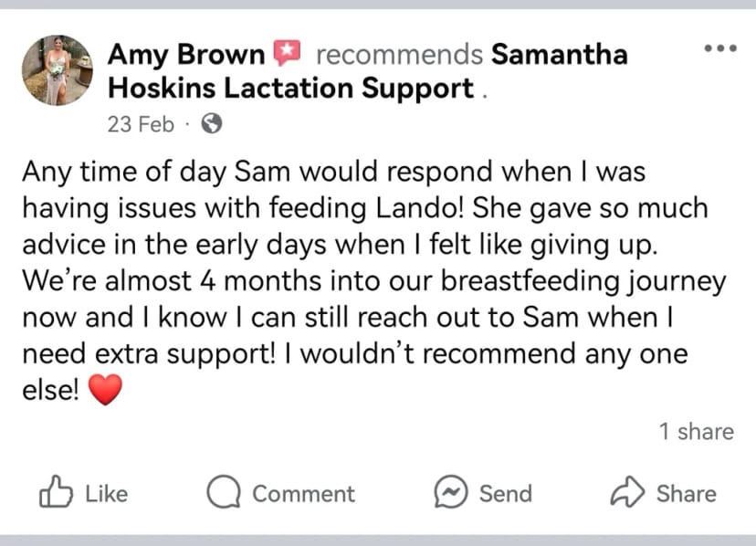
Task: Open the three-dot post options menu
Action: click(x=720, y=48)
